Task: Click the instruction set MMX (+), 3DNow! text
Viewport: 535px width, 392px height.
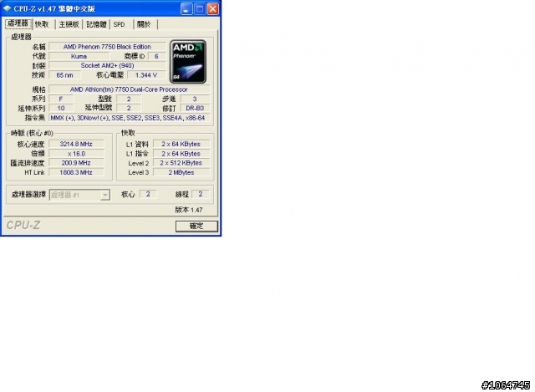Action: (x=129, y=118)
